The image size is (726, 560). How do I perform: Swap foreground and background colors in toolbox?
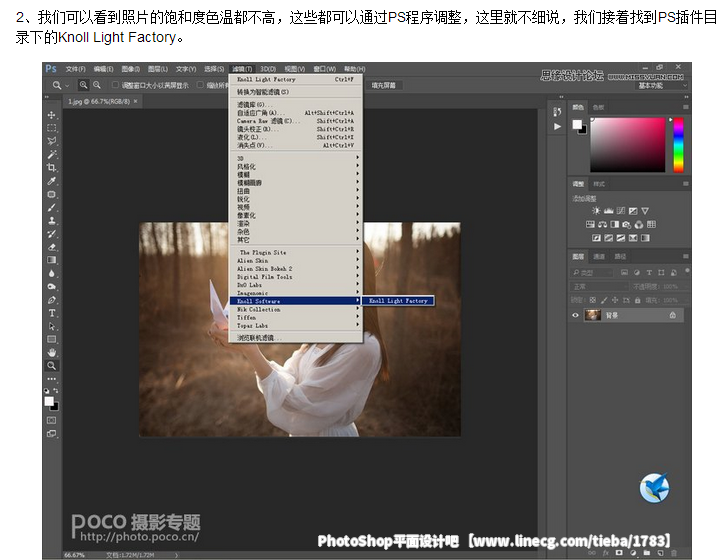point(56,391)
